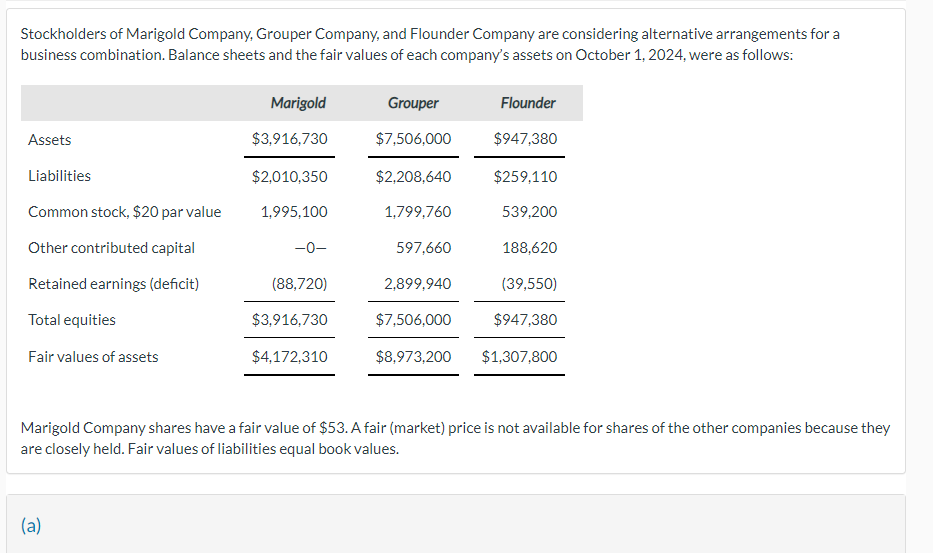Click Retained earnings (deficit) label
Image resolution: width=933 pixels, height=553 pixels.
tap(114, 284)
